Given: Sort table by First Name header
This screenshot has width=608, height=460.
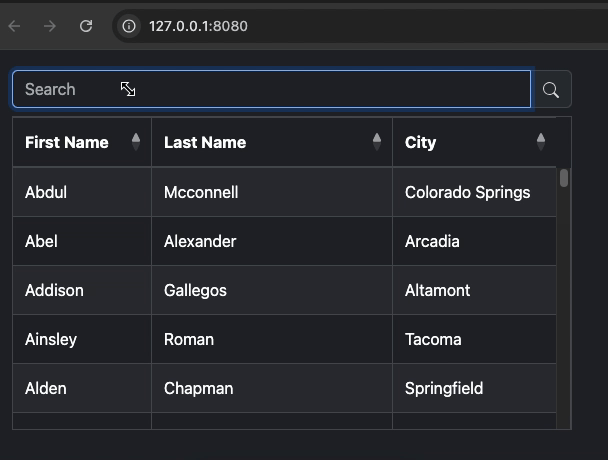Looking at the screenshot, I should tap(67, 142).
